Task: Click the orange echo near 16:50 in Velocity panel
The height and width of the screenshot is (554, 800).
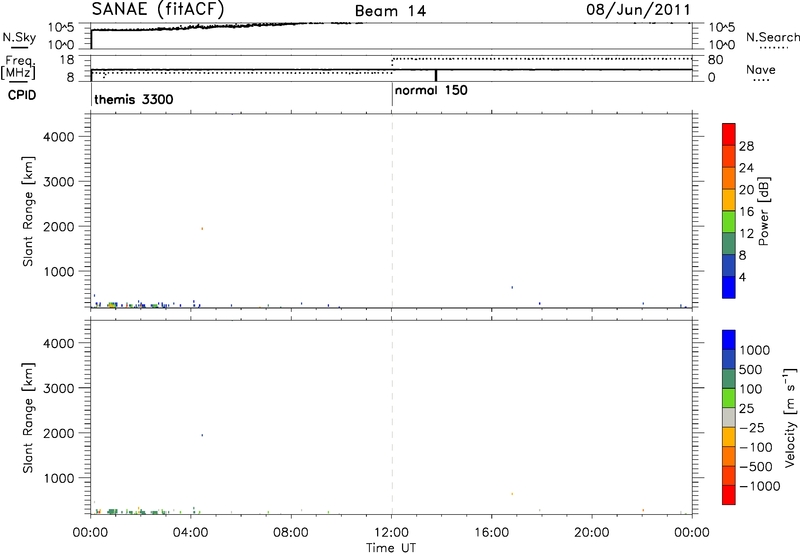Action: click(x=512, y=494)
